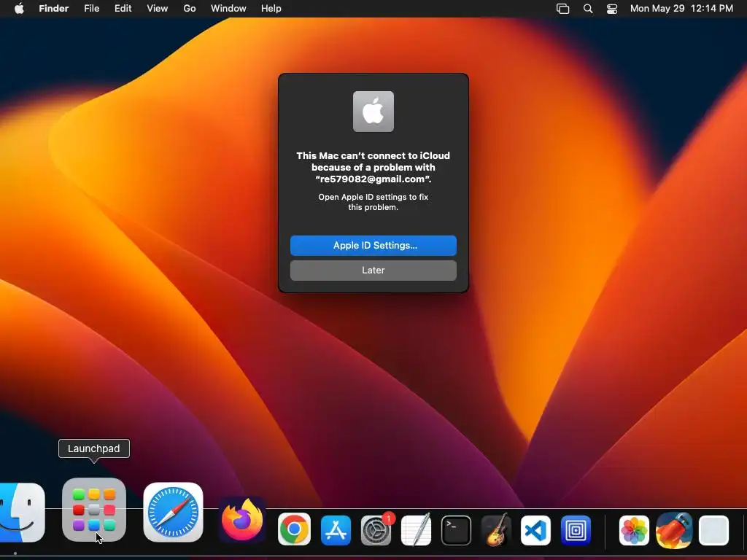Open GarageBand guitar icon

coord(496,529)
